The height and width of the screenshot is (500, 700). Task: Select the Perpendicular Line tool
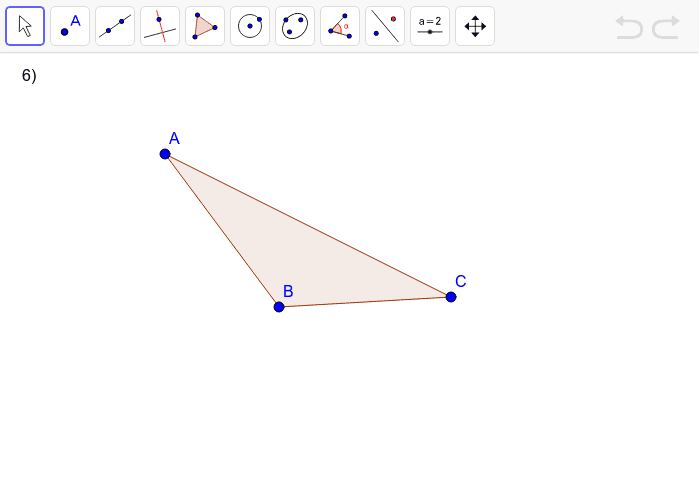[160, 26]
